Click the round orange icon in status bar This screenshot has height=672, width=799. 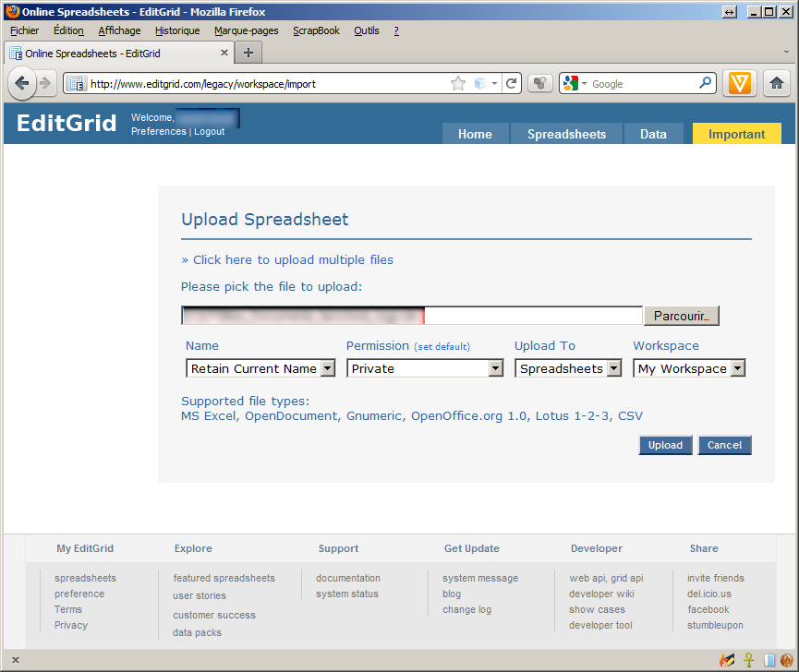[787, 660]
